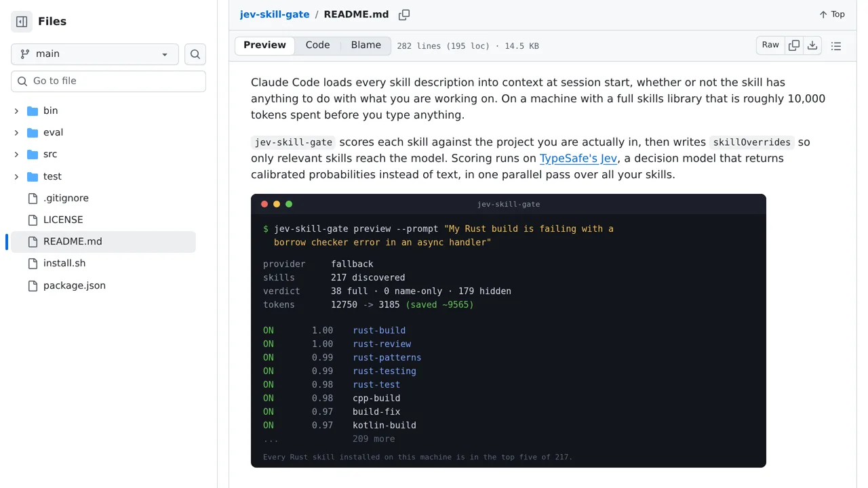The image size is (868, 488).
Task: Click the red terminal window dot
Action: [x=264, y=204]
